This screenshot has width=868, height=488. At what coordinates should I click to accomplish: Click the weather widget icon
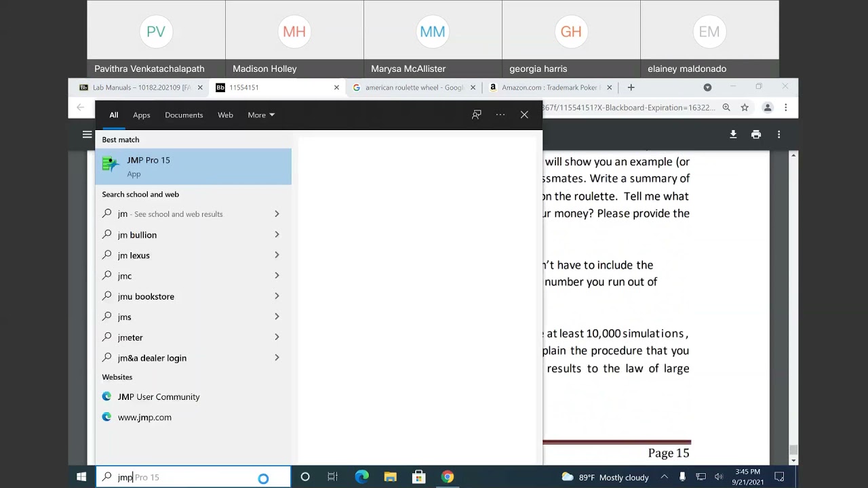(x=568, y=477)
